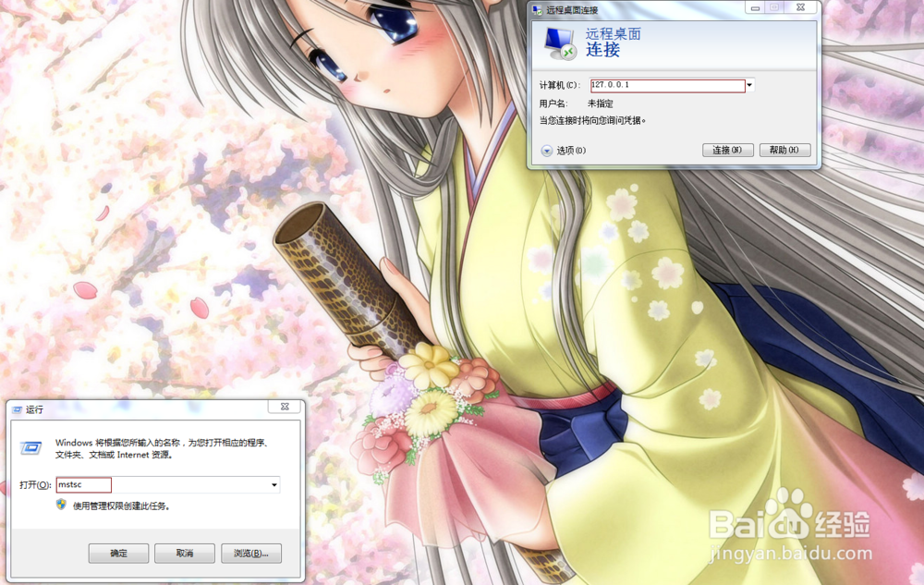Click the Run dialog title bar icon
The image size is (924, 585).
[17, 409]
